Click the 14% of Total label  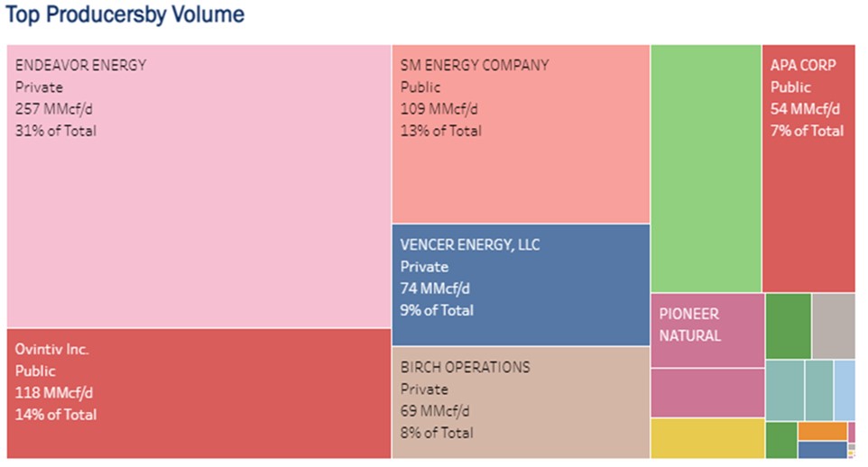56,415
